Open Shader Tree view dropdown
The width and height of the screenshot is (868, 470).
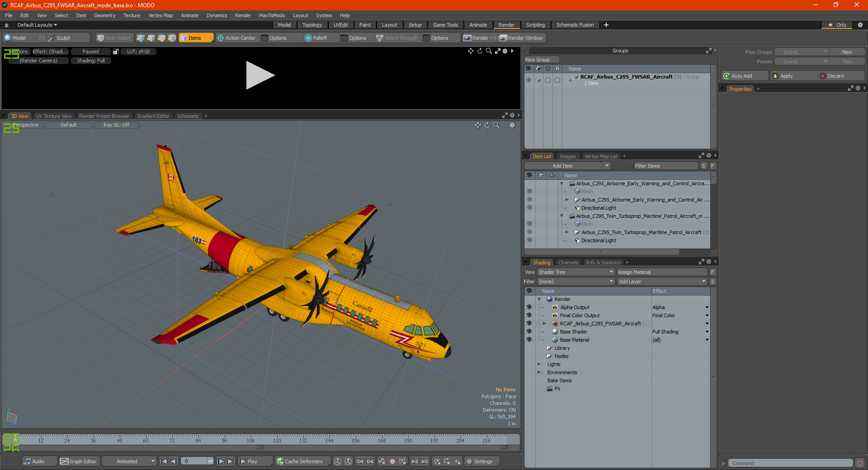pyautogui.click(x=576, y=272)
